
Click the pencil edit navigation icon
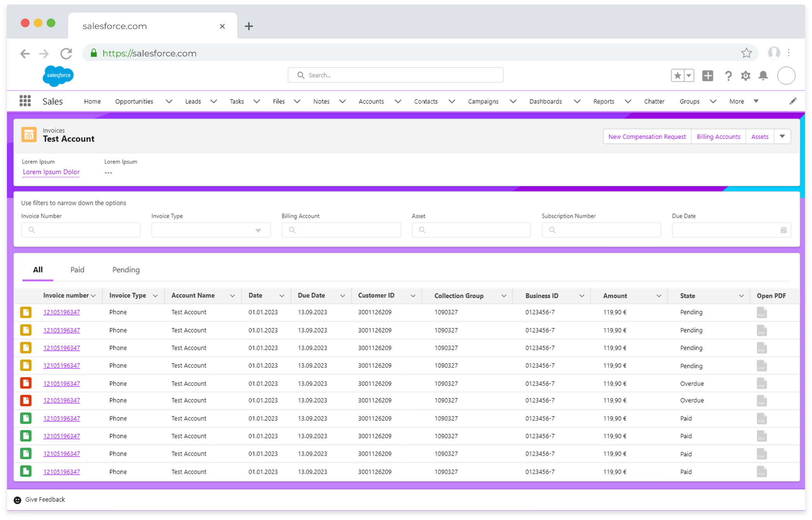(x=793, y=101)
